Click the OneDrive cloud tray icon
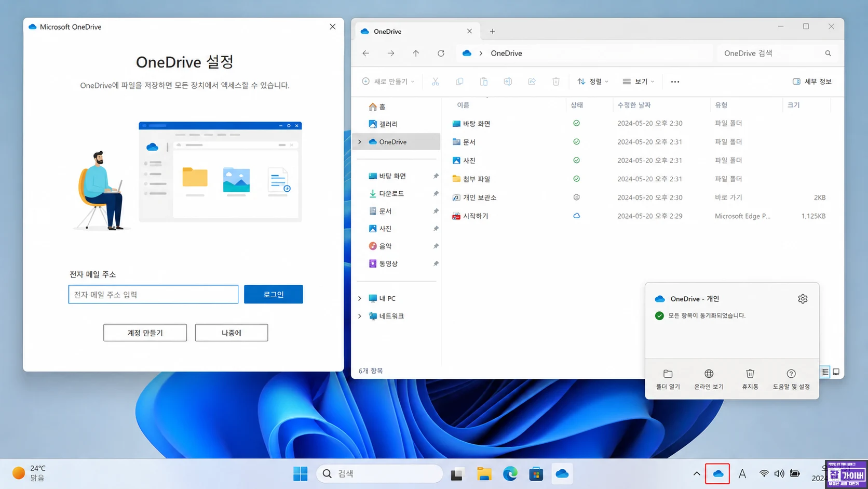This screenshot has height=489, width=868. pyautogui.click(x=717, y=473)
